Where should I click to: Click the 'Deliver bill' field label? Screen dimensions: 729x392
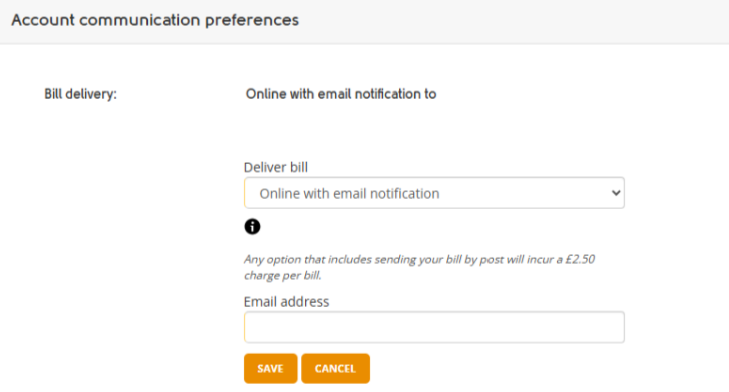[x=276, y=167]
